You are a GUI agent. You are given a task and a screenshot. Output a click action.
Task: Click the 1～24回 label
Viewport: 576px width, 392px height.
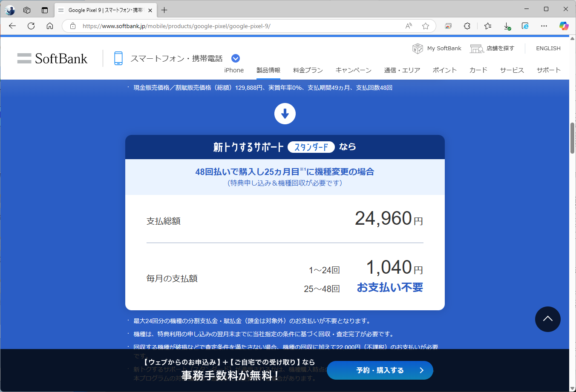tap(324, 270)
